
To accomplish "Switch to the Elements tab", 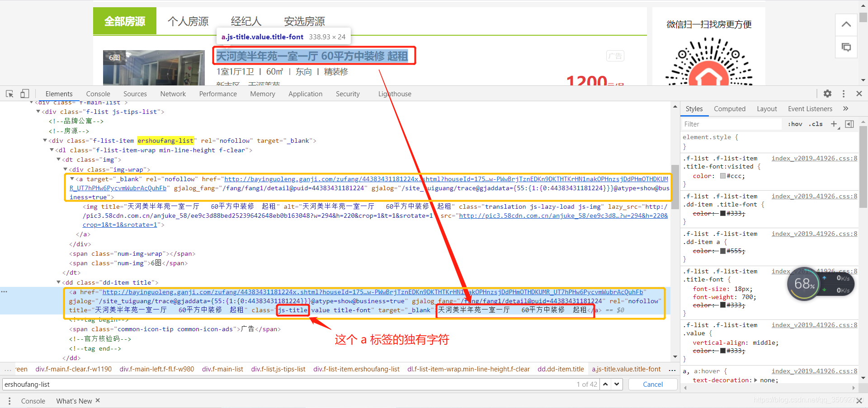I will (x=59, y=94).
